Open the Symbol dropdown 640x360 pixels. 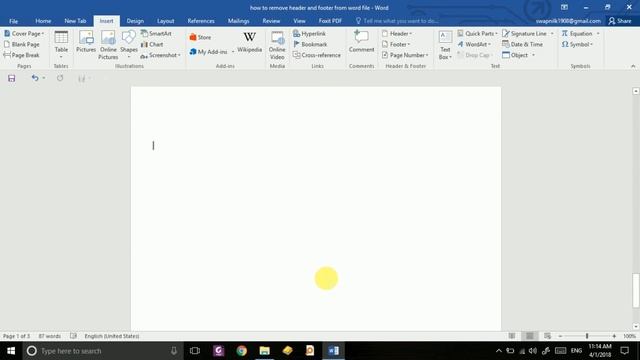click(577, 44)
